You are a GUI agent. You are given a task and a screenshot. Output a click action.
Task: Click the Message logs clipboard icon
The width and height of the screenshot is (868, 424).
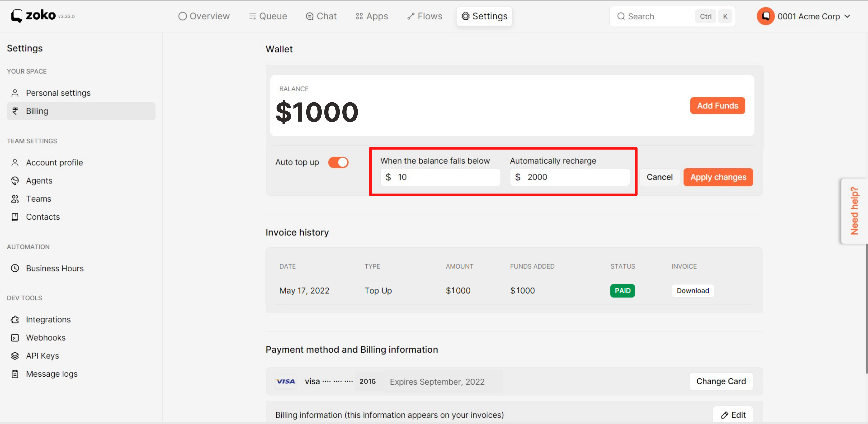15,374
